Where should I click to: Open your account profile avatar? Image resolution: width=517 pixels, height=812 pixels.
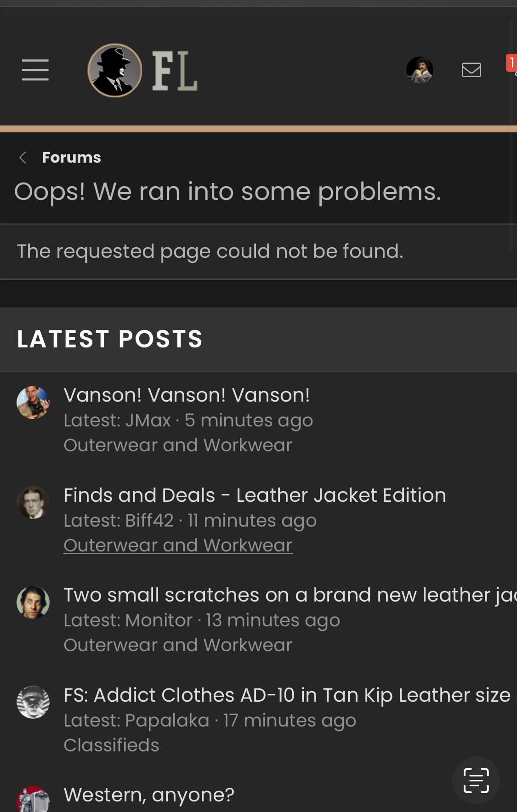point(420,70)
